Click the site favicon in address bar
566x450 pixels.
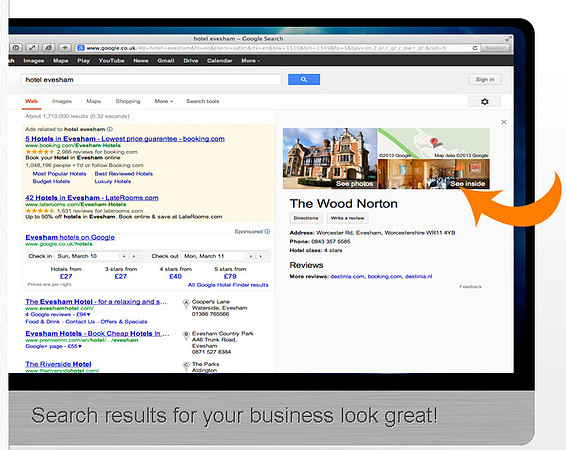[x=81, y=48]
